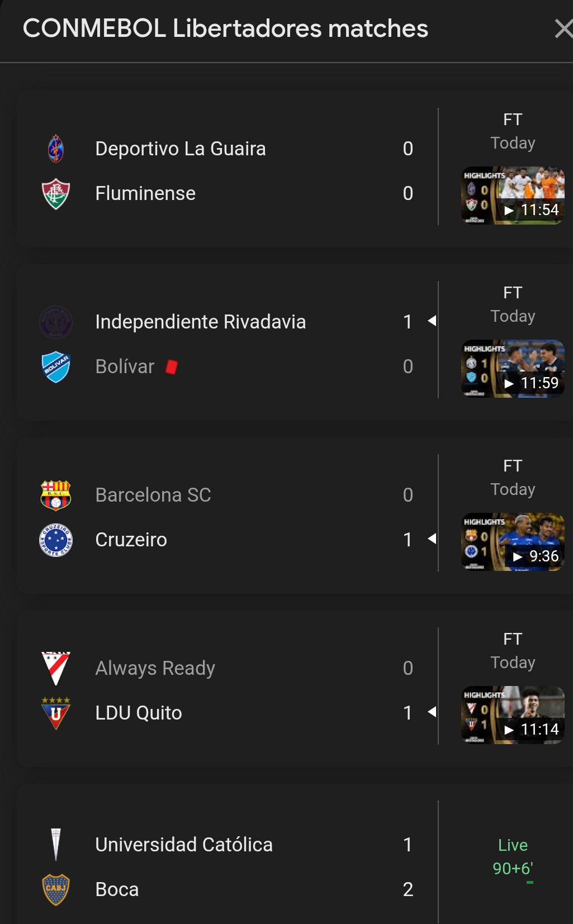
Task: Click the Bolívar team crest
Action: pos(56,366)
